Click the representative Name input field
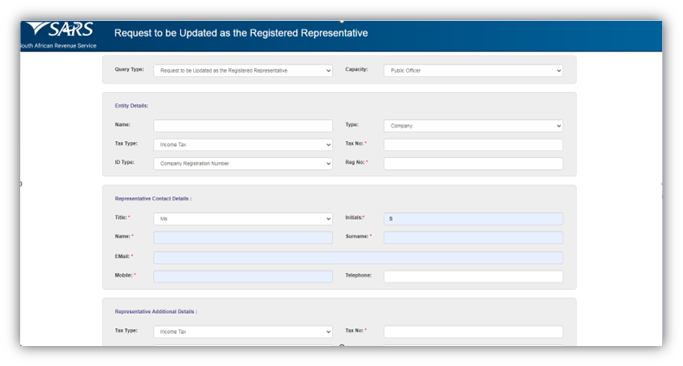Image resolution: width=683 pixels, height=366 pixels. pos(243,237)
